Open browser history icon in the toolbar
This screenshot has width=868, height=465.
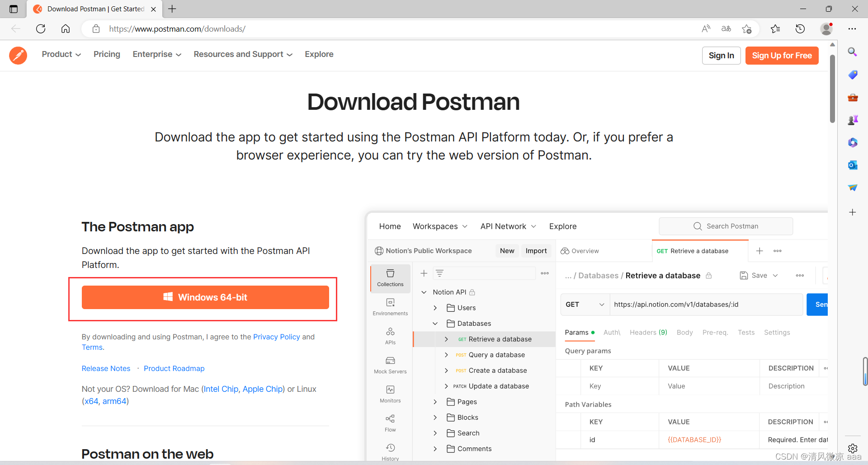click(800, 29)
